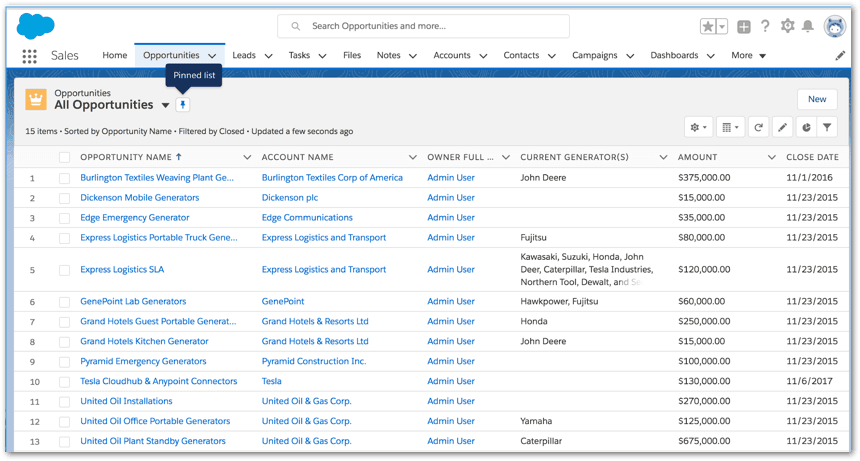Expand the All Opportunities list view dropdown
860x461 pixels.
[x=165, y=105]
